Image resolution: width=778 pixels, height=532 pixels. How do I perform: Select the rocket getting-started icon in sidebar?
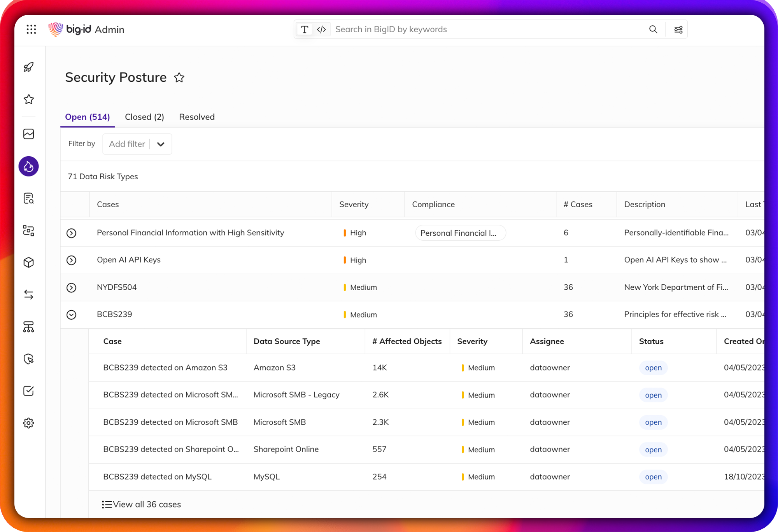click(28, 67)
